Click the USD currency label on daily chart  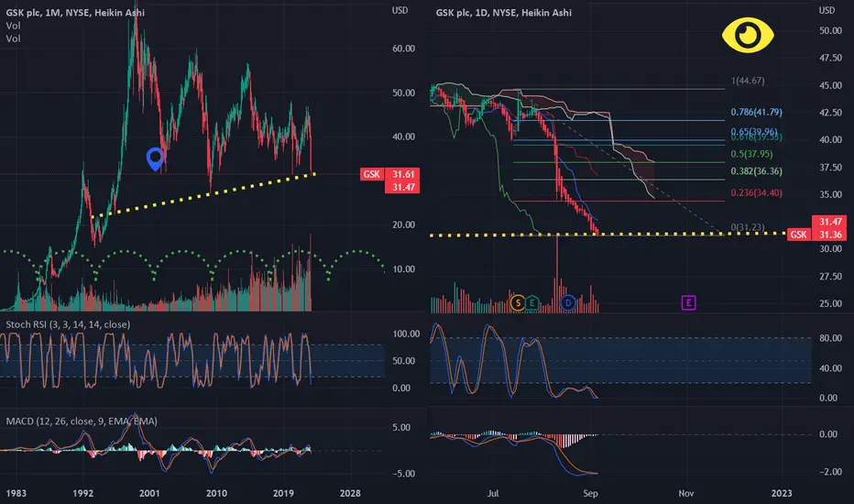[x=827, y=10]
